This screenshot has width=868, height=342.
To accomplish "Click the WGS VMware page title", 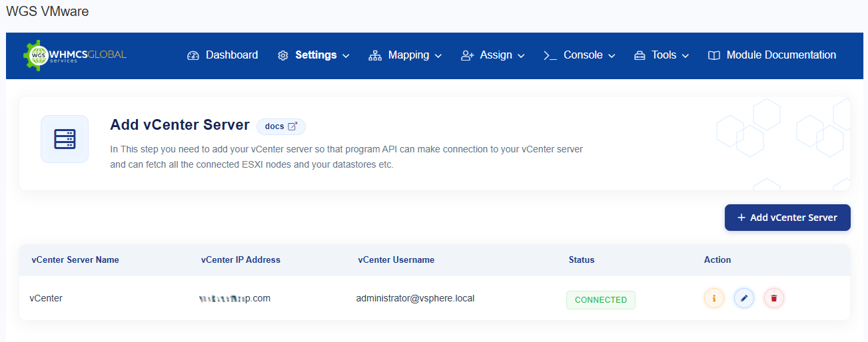I will (47, 11).
